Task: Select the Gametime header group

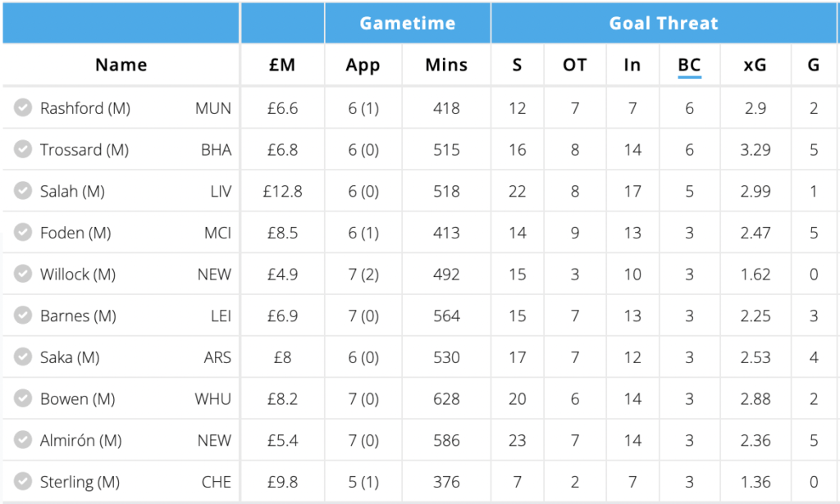Action: 407,23
